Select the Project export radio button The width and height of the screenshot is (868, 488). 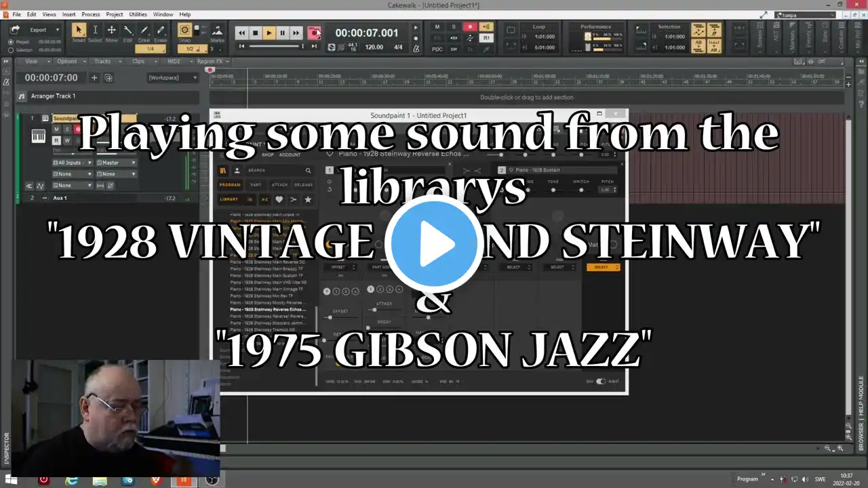pyautogui.click(x=11, y=42)
